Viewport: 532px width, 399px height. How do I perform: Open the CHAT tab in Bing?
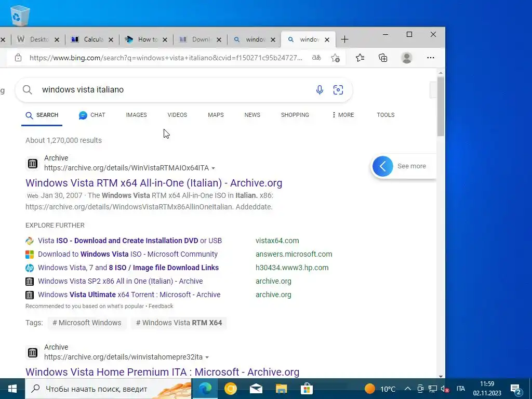92,115
